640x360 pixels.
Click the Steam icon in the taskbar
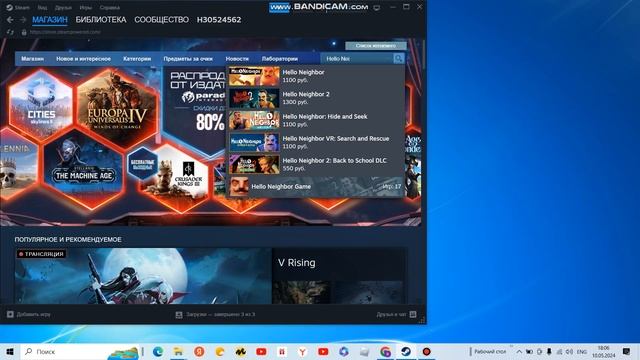[x=406, y=351]
